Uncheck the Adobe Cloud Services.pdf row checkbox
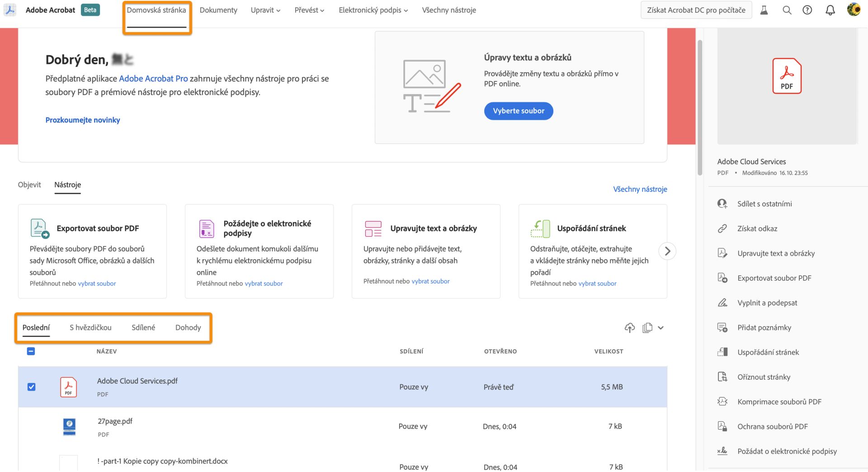 31,387
